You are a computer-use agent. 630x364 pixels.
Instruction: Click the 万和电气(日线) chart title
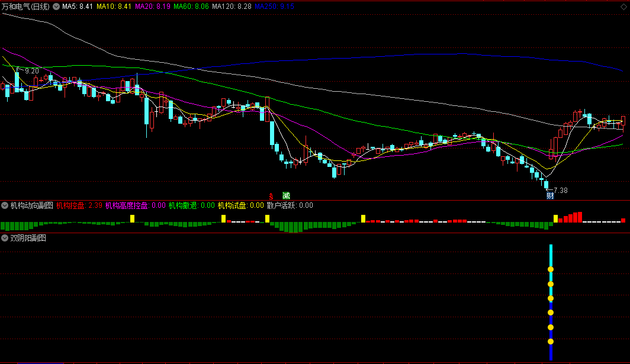[25, 7]
